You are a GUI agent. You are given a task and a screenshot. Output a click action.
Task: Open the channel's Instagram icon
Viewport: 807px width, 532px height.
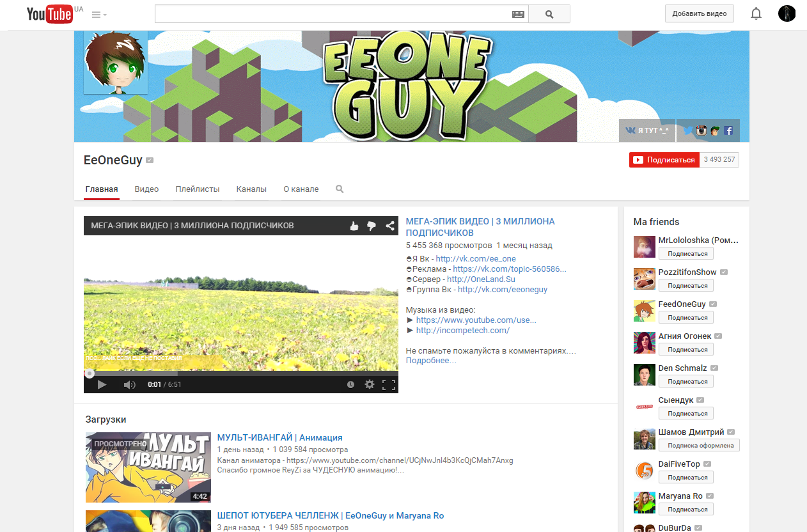click(701, 130)
